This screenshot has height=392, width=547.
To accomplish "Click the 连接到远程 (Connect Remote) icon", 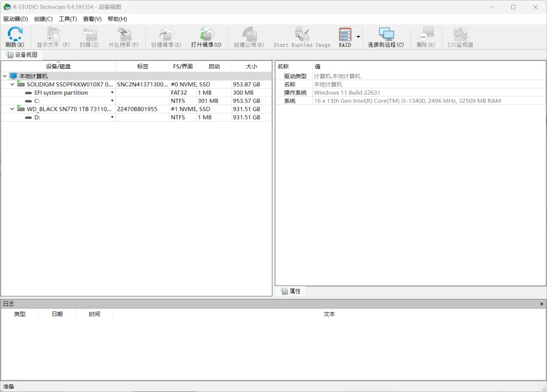I will [x=387, y=36].
